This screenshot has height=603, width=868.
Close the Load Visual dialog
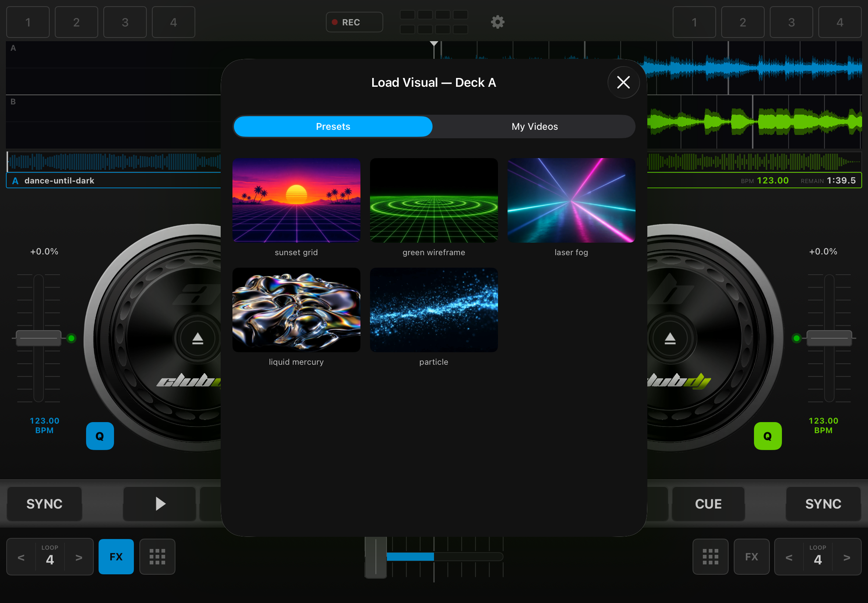coord(623,82)
